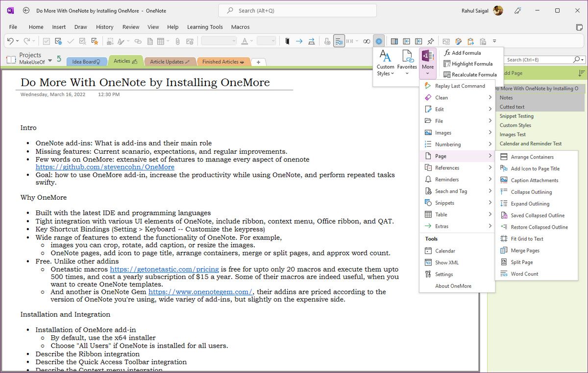Click the infinity symbol toolbar icon
588x373 pixels.
[367, 42]
